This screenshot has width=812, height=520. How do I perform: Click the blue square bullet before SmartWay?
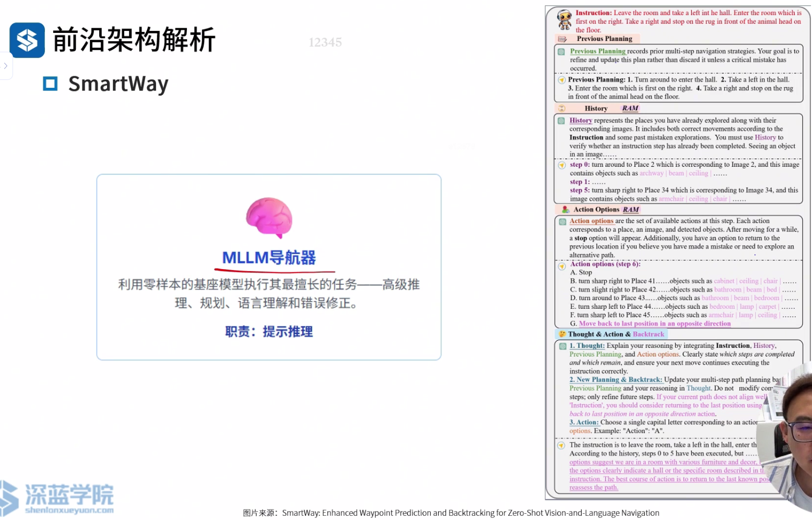[x=50, y=84]
